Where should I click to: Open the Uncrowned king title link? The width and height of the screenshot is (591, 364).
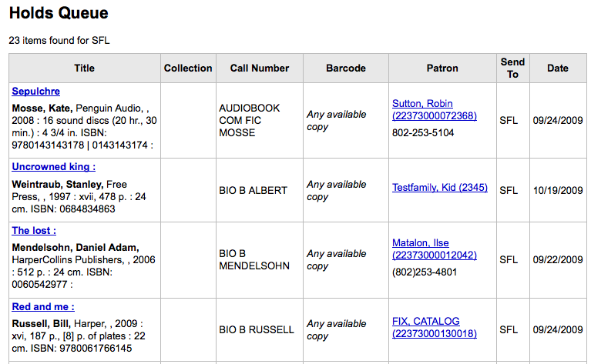(53, 167)
